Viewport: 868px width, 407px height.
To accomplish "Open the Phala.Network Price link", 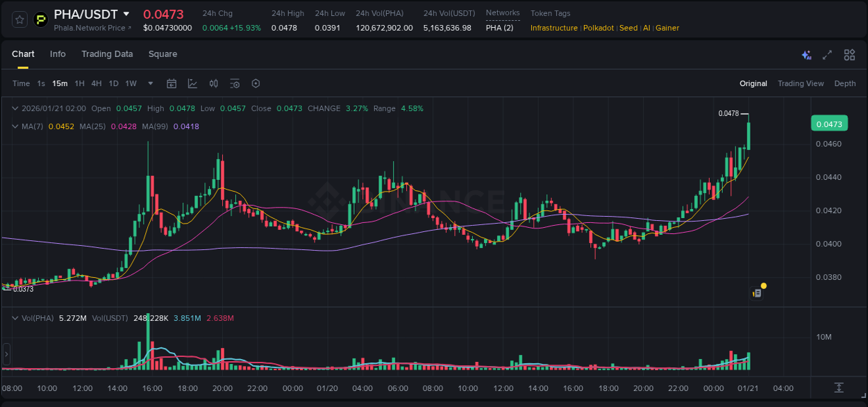I will point(92,28).
